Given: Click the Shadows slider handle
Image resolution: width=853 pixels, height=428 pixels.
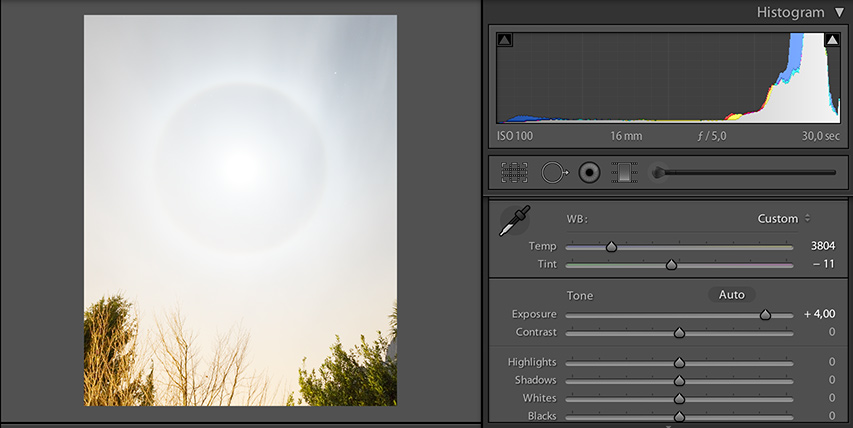Looking at the screenshot, I should 679,381.
